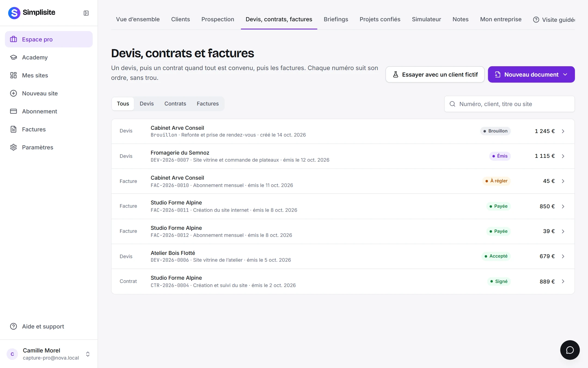Image resolution: width=588 pixels, height=368 pixels.
Task: Click the search magnifier icon
Action: [452, 104]
